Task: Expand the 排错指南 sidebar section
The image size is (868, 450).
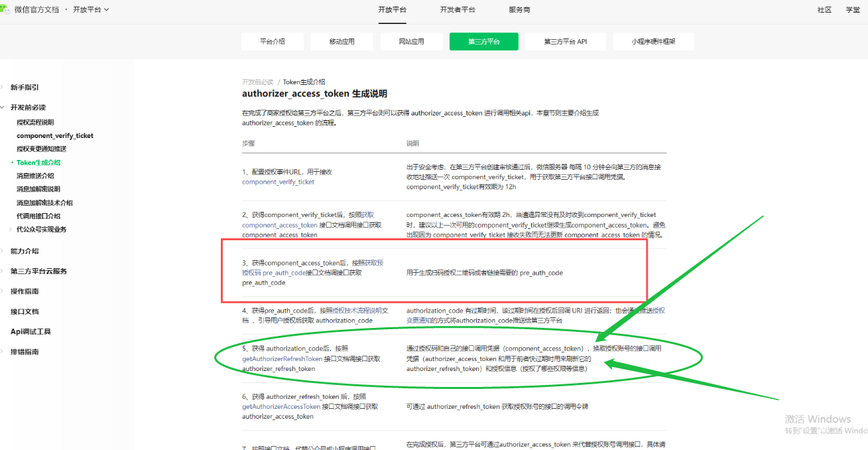Action: click(25, 352)
